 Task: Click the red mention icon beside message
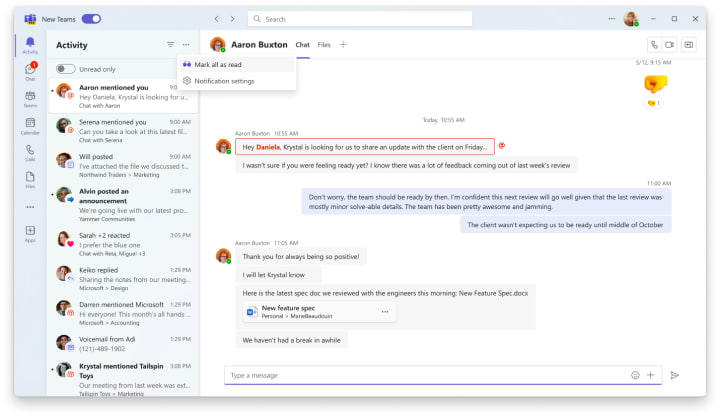pyautogui.click(x=502, y=146)
